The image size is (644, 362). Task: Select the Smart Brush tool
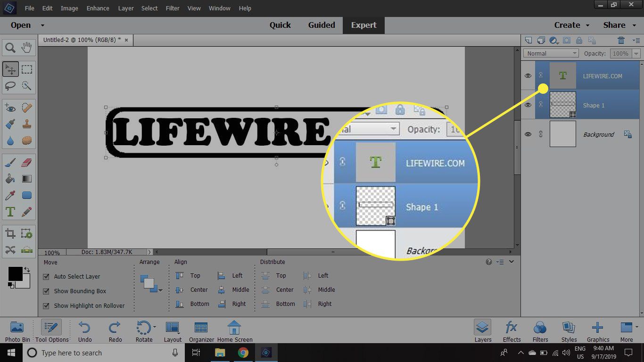click(x=10, y=124)
